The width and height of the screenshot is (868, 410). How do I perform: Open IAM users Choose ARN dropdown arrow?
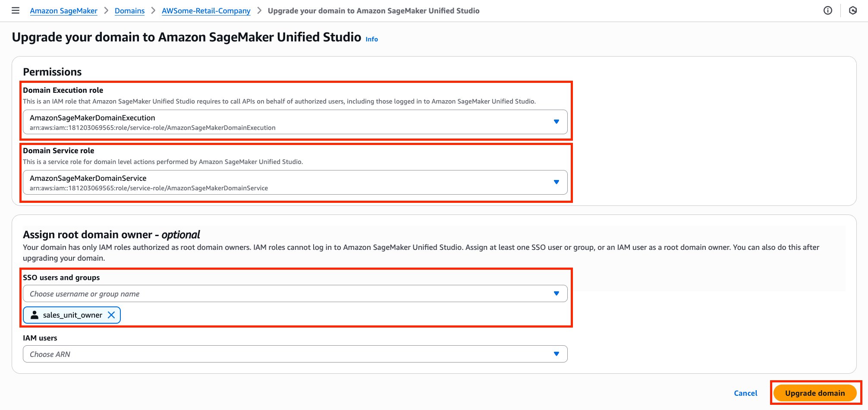click(556, 354)
